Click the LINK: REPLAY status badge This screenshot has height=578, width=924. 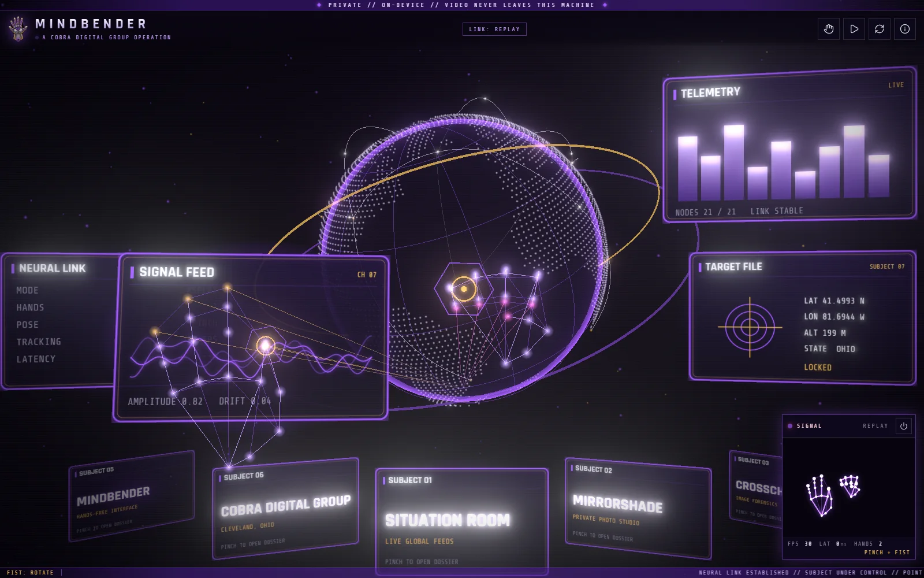click(494, 29)
